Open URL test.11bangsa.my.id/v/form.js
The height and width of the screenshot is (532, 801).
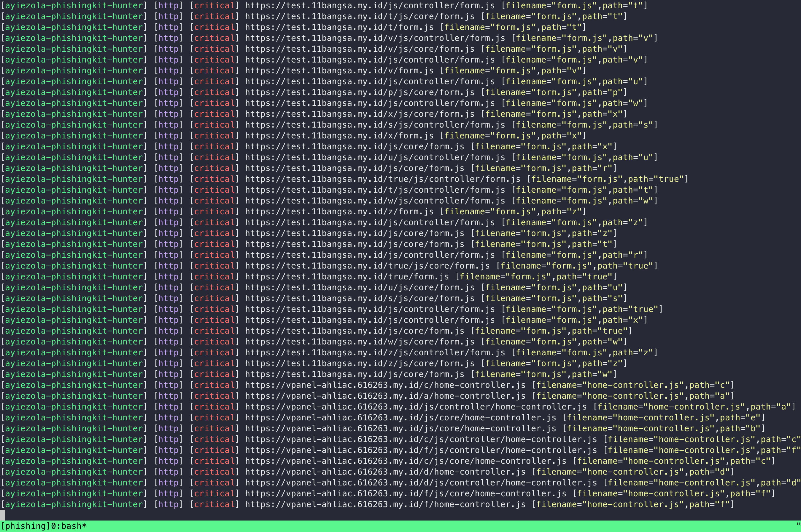[339, 70]
